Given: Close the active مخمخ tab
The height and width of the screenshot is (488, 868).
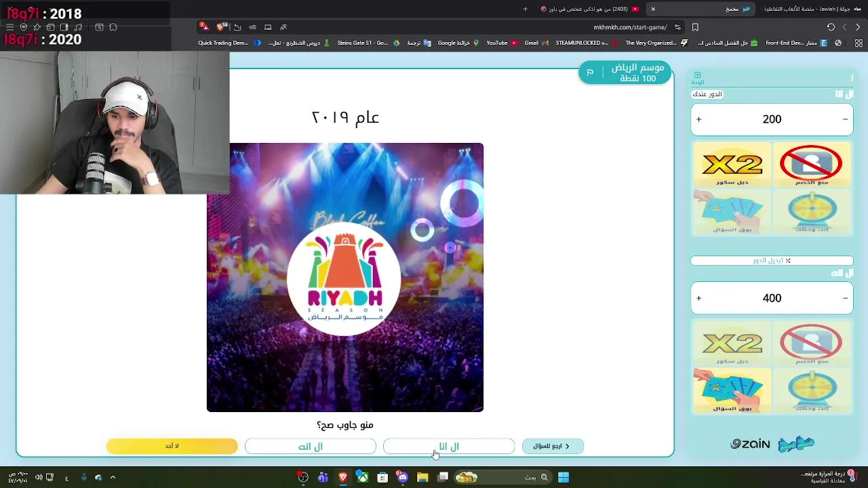Looking at the screenshot, I should pos(653,9).
